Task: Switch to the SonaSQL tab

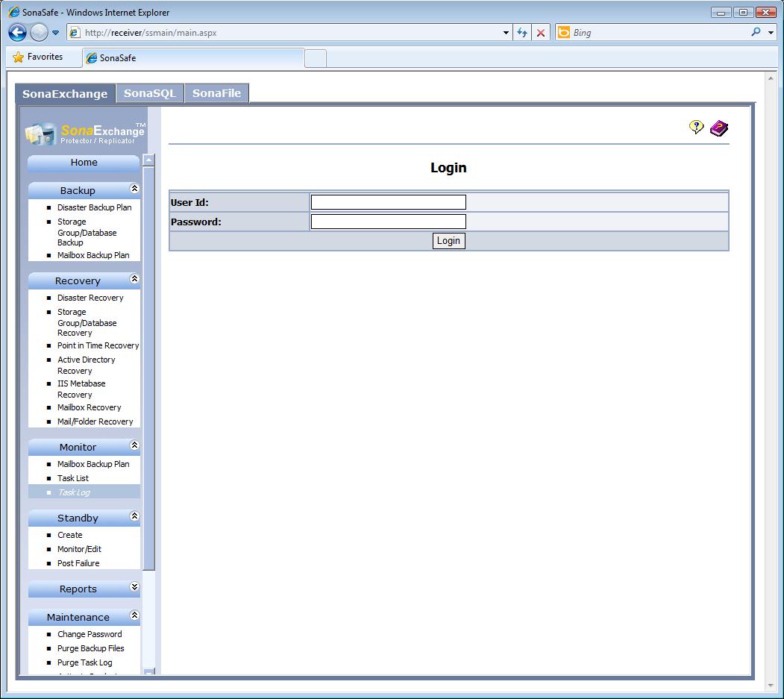Action: [150, 93]
